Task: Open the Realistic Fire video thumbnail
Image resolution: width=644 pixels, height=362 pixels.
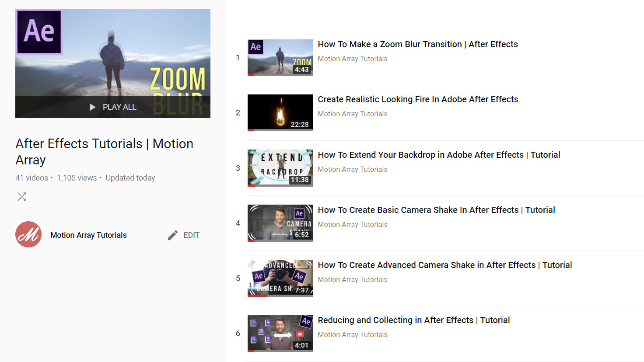Action: [280, 113]
